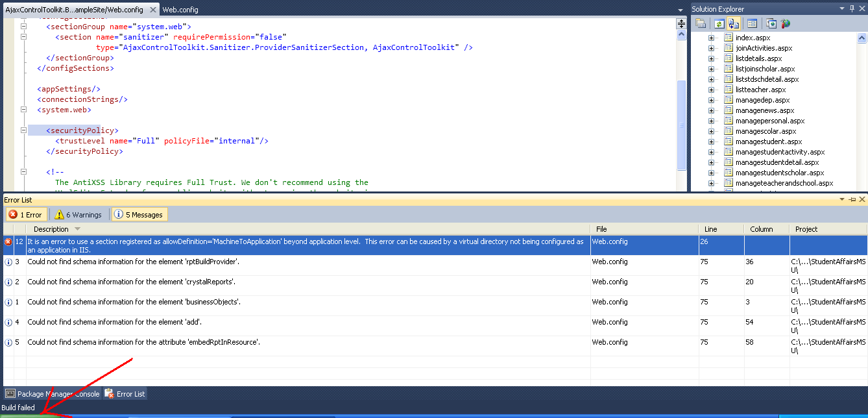Select manageteacherandschool.aspx in Solution Explorer
Image resolution: width=868 pixels, height=418 pixels.
[784, 183]
